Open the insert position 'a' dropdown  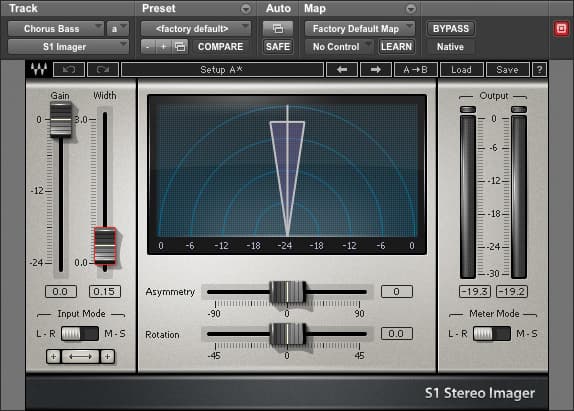tap(118, 29)
